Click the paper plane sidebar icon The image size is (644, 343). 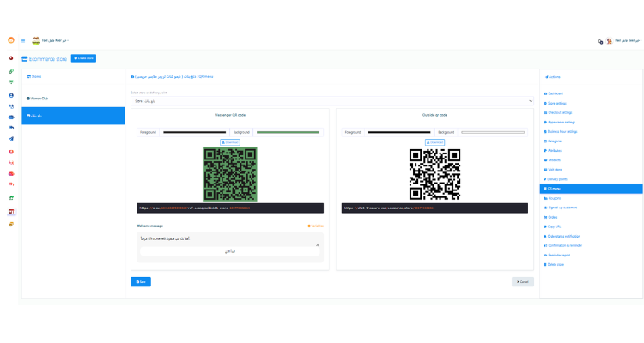[x=11, y=138]
